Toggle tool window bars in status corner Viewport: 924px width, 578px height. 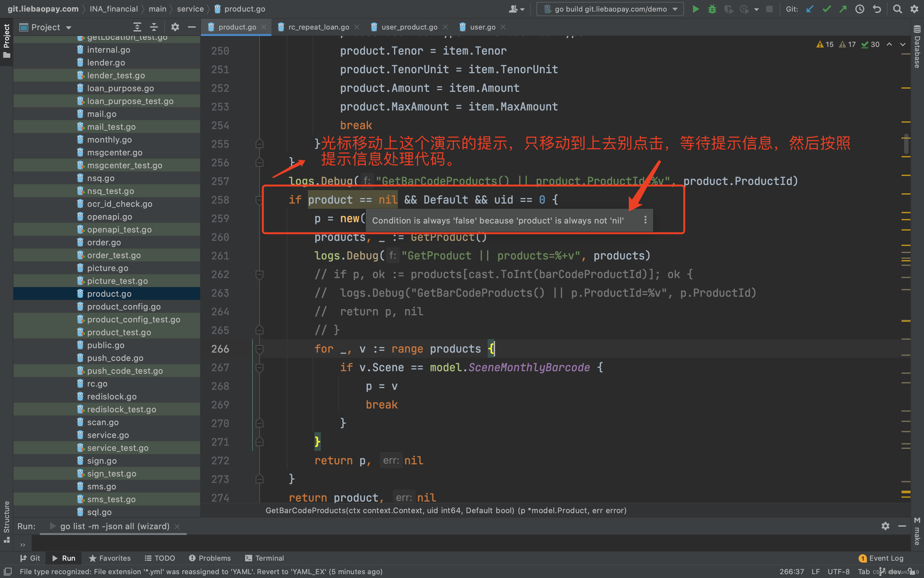pos(7,571)
